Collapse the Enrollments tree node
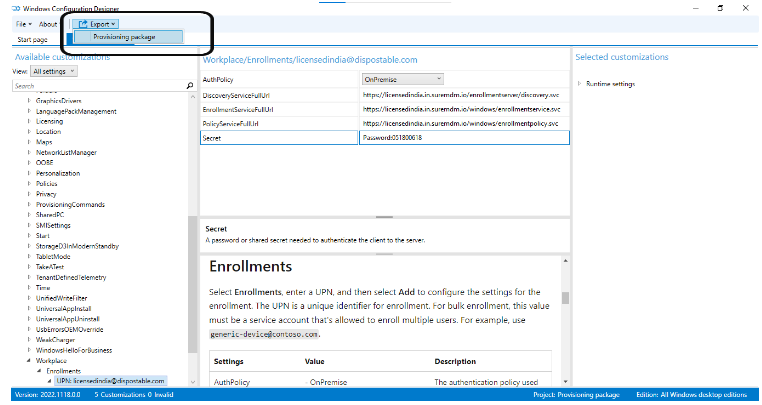This screenshot has height=405, width=762. [x=39, y=371]
